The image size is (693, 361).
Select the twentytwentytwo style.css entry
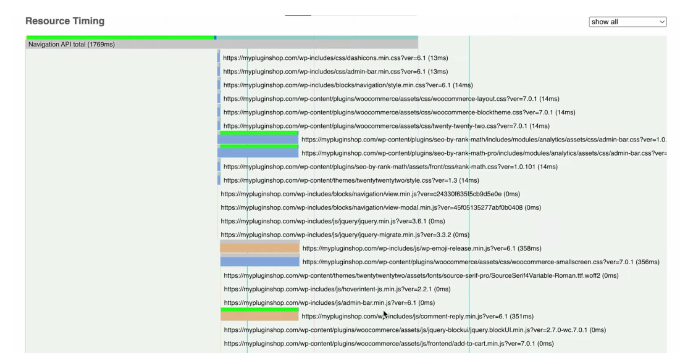[x=351, y=180]
